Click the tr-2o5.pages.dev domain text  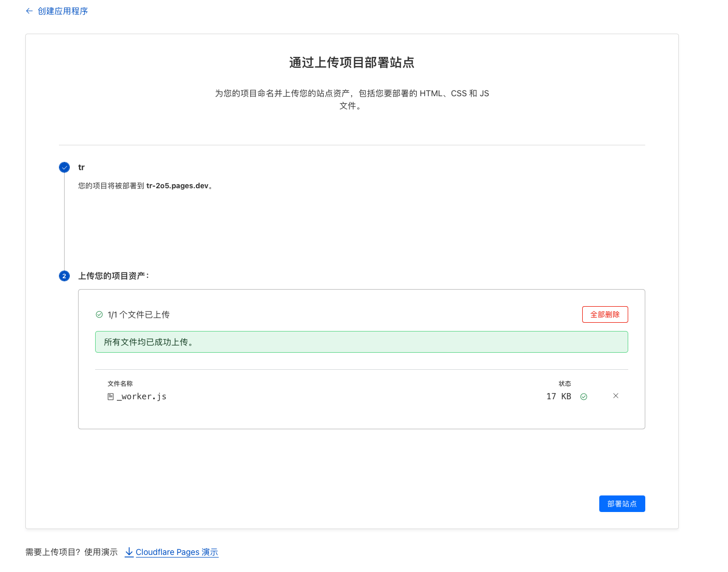coord(177,186)
